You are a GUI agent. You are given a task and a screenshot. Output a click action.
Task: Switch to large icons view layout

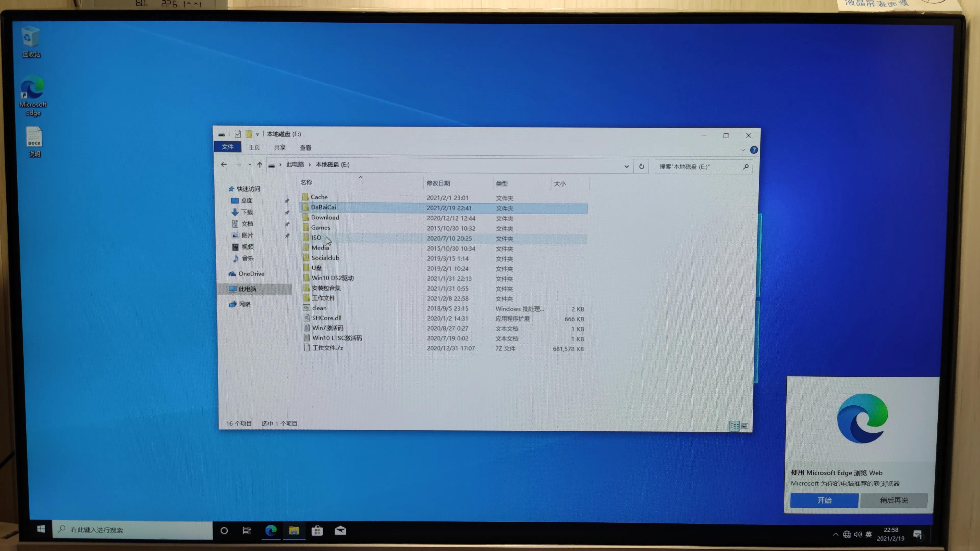click(745, 426)
